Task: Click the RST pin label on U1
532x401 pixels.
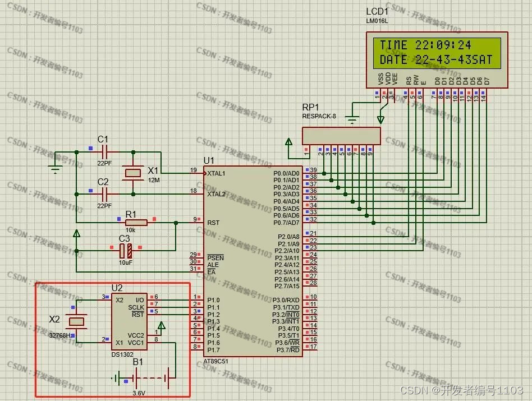Action: tap(213, 223)
